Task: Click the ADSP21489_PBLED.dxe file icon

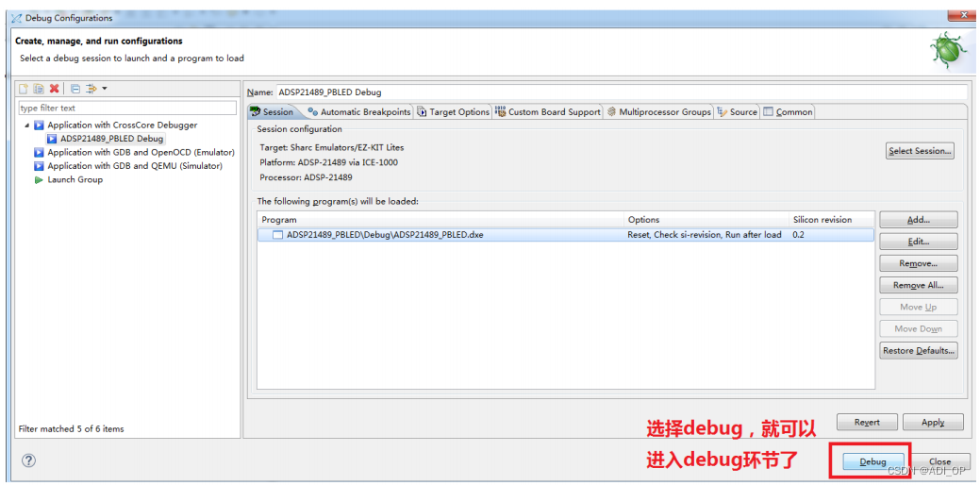Action: (277, 235)
